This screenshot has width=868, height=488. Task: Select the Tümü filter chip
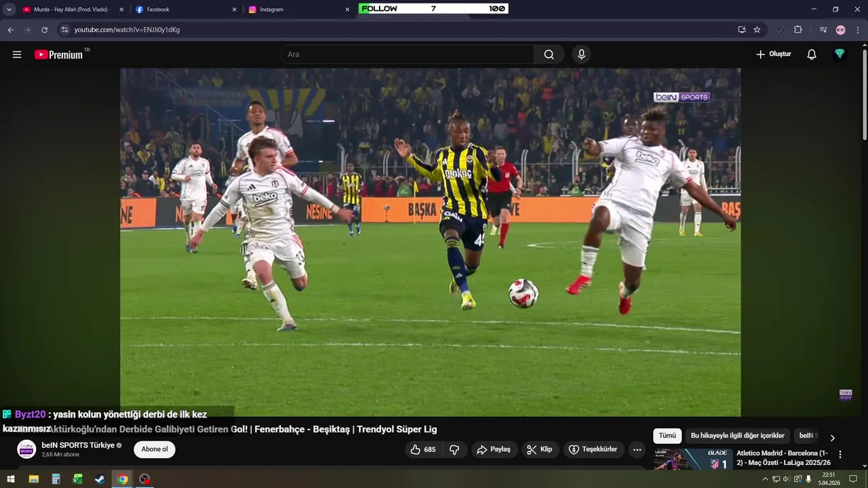coord(667,436)
